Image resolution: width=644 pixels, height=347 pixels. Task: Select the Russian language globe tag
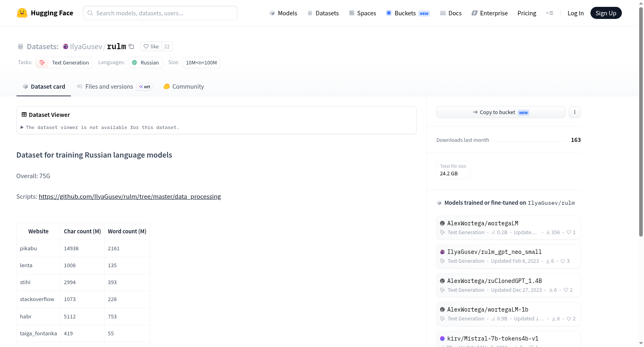pos(145,62)
